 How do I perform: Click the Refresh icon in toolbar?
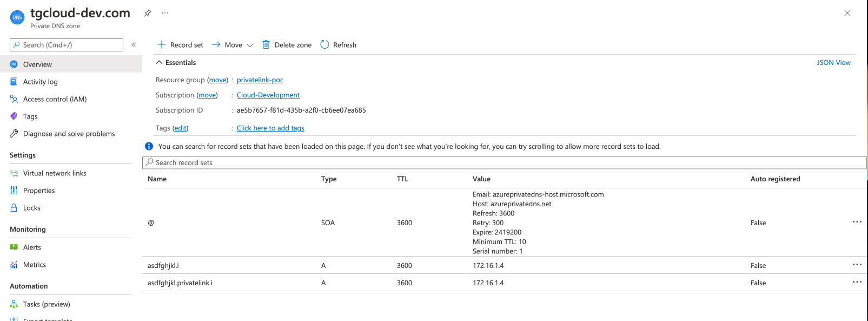point(324,45)
